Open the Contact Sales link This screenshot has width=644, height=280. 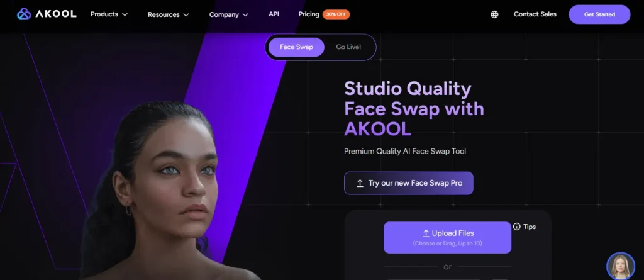click(535, 14)
